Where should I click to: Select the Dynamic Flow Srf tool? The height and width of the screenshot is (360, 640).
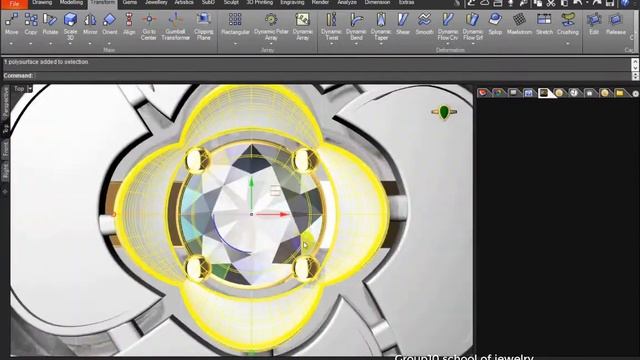(x=473, y=26)
